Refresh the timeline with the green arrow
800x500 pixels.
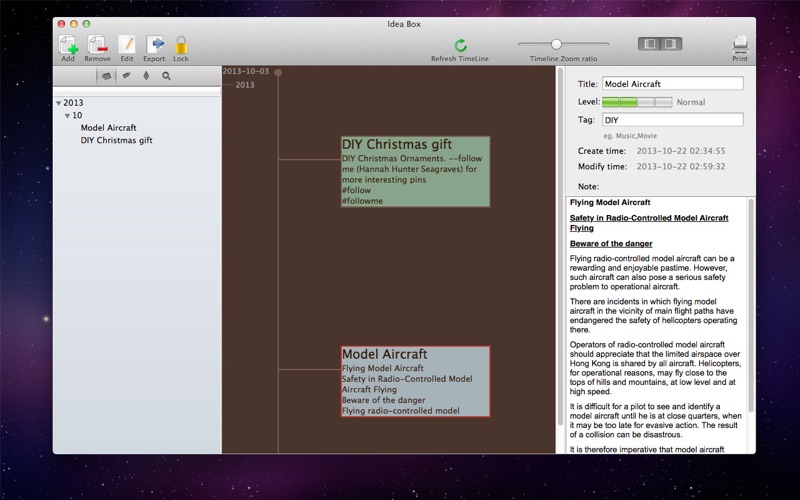coord(461,45)
